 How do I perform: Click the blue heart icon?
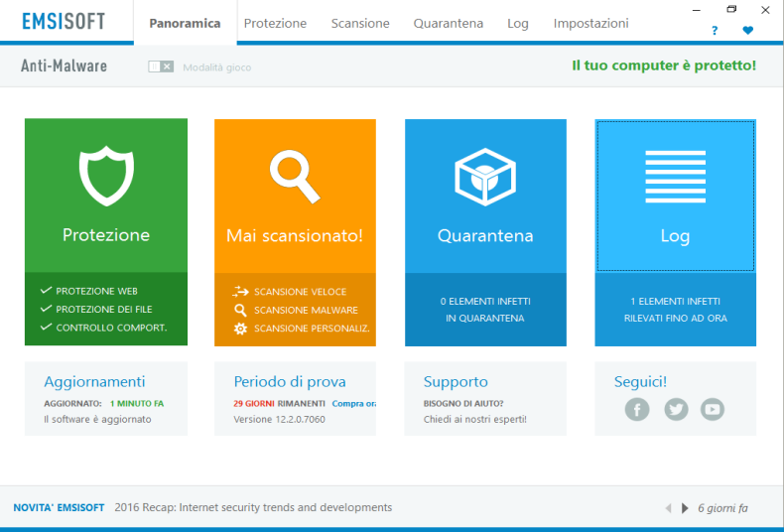(x=747, y=31)
